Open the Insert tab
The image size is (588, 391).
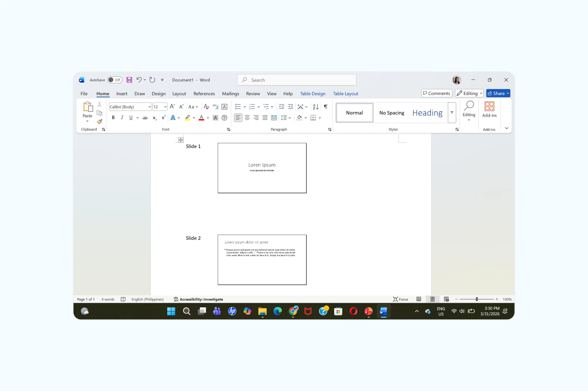[x=122, y=93]
